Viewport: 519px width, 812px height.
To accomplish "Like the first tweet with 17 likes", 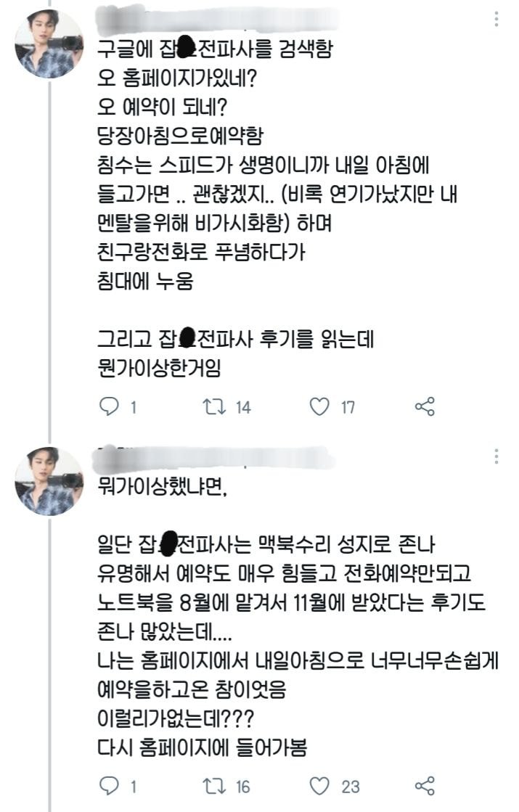I will [319, 407].
